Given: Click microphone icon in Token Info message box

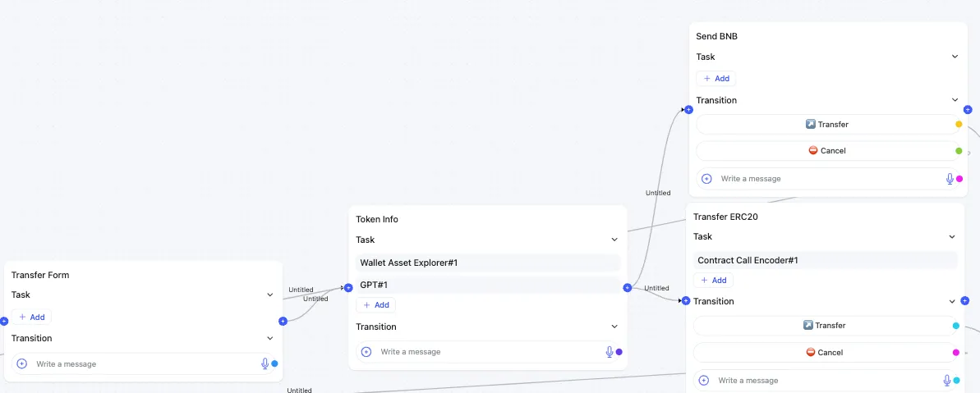Looking at the screenshot, I should (609, 352).
